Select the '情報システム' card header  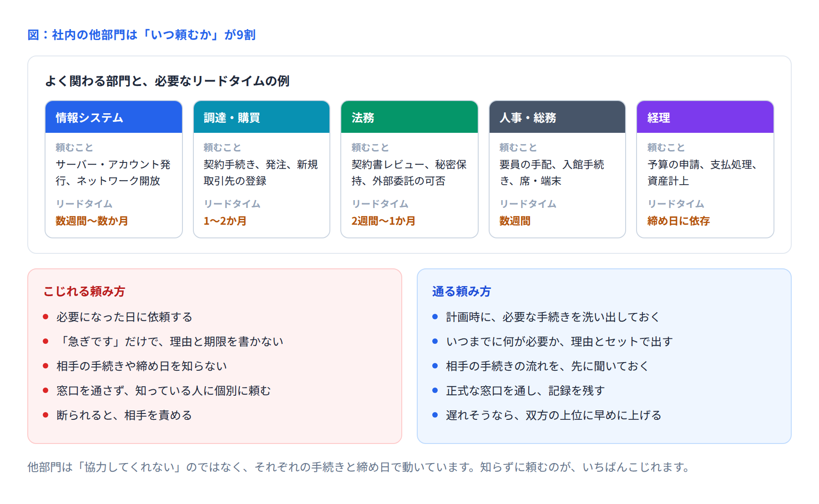tap(114, 117)
